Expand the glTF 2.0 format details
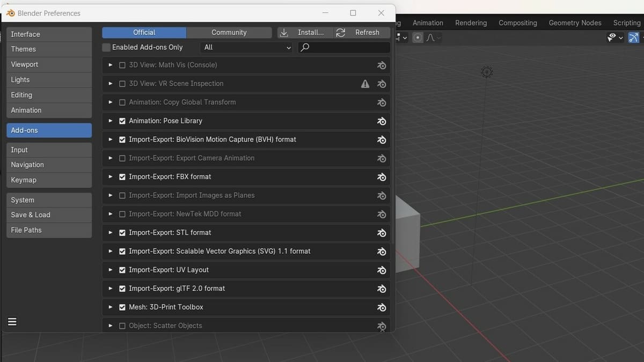The width and height of the screenshot is (644, 362). click(111, 289)
